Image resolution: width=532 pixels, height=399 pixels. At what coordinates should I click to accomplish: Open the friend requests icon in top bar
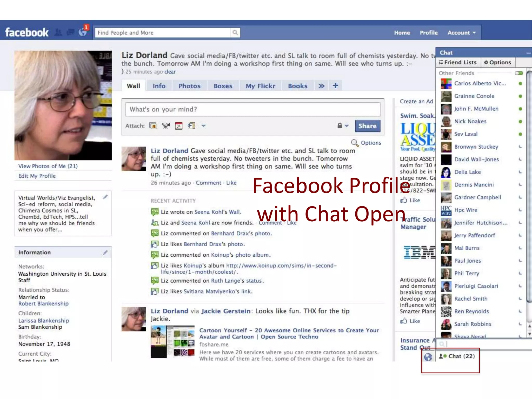(58, 32)
